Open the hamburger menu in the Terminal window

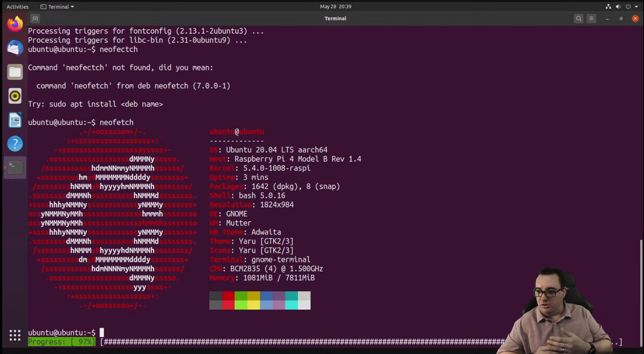591,18
